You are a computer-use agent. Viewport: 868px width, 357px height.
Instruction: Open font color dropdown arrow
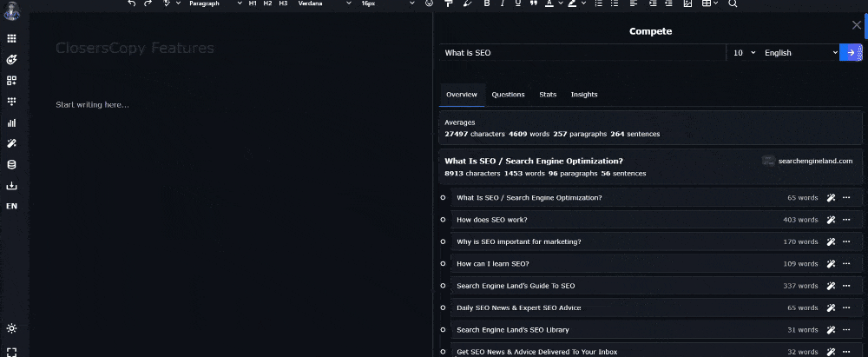coord(560,3)
